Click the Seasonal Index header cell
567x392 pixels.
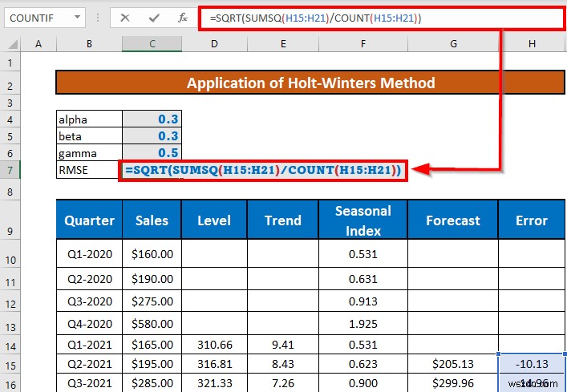363,220
